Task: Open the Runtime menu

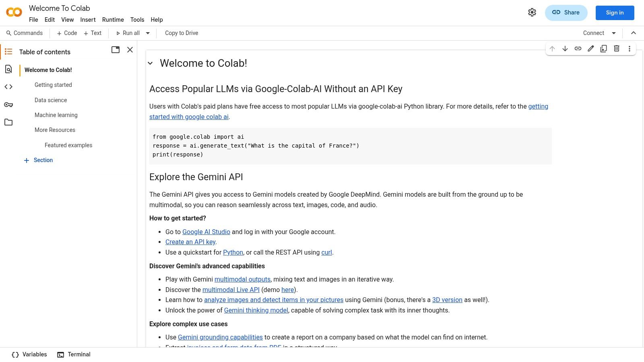Action: tap(113, 20)
